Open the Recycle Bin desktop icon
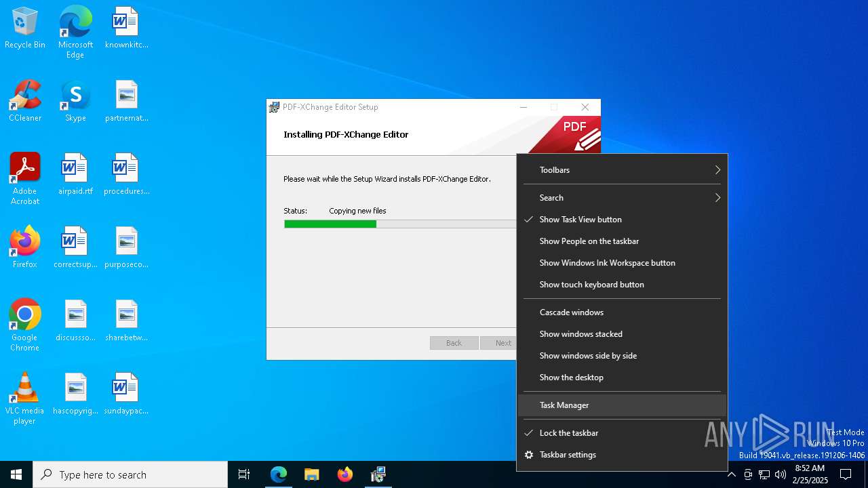Screen dimensions: 868x488 (25, 28)
